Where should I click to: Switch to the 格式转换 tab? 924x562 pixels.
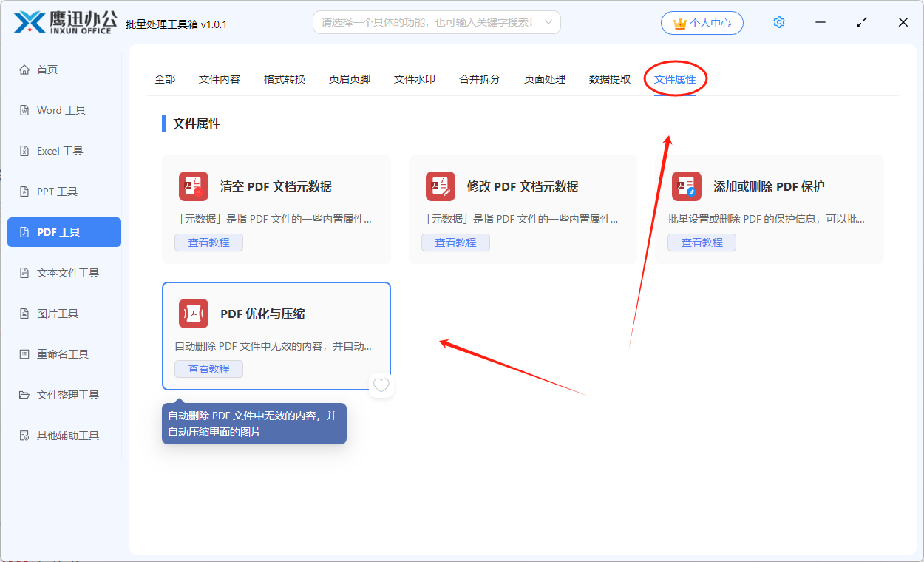285,79
